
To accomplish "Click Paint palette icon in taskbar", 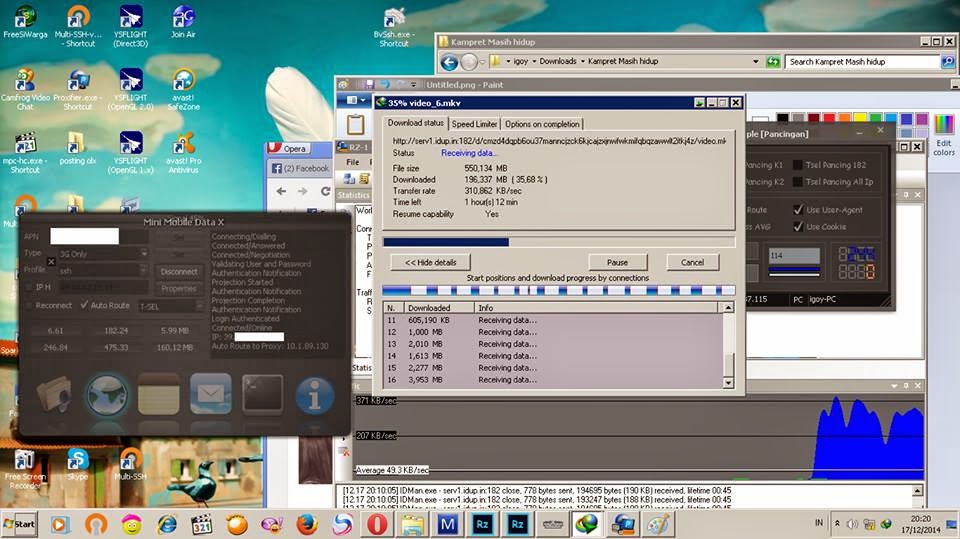I will [x=659, y=524].
